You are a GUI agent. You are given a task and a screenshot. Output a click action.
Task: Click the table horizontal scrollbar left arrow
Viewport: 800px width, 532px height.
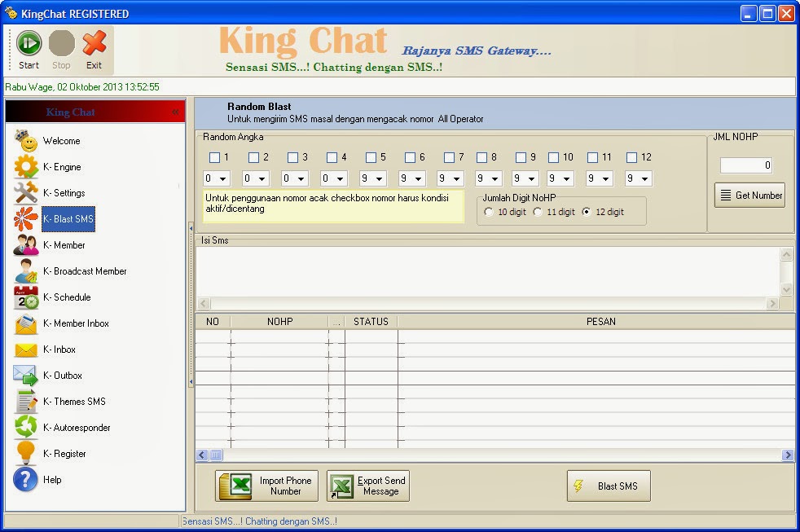[x=202, y=455]
